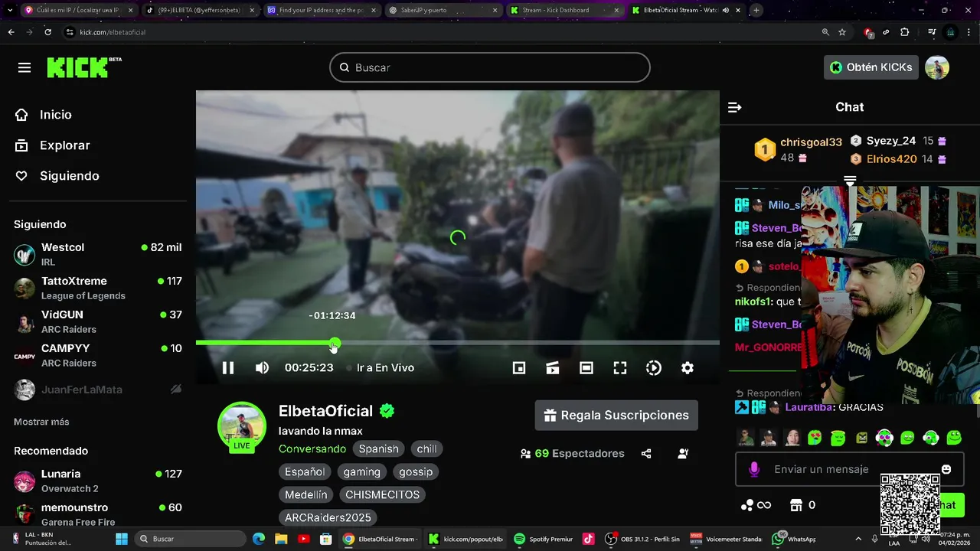Open the user profile avatar menu
Screen dimensions: 980x551
[937, 67]
